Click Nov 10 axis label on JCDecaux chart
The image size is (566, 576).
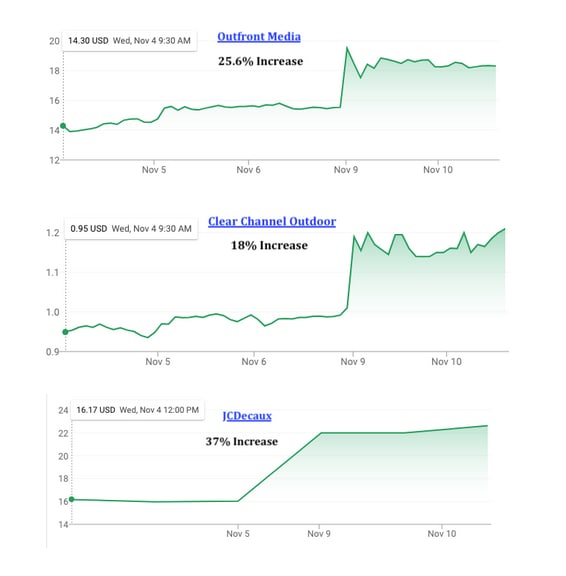(x=441, y=534)
